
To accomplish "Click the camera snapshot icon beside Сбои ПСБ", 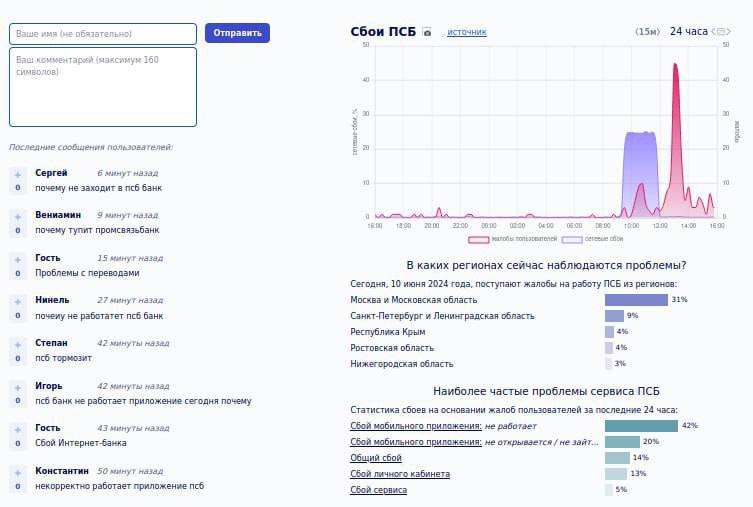I will 426,32.
